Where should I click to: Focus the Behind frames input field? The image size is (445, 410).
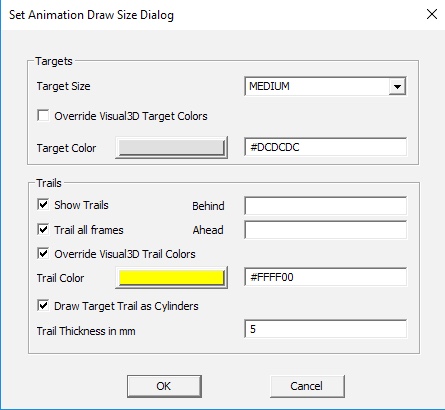(325, 206)
